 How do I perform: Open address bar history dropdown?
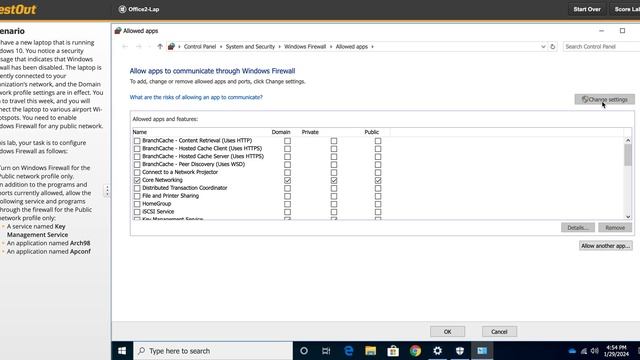[543, 47]
